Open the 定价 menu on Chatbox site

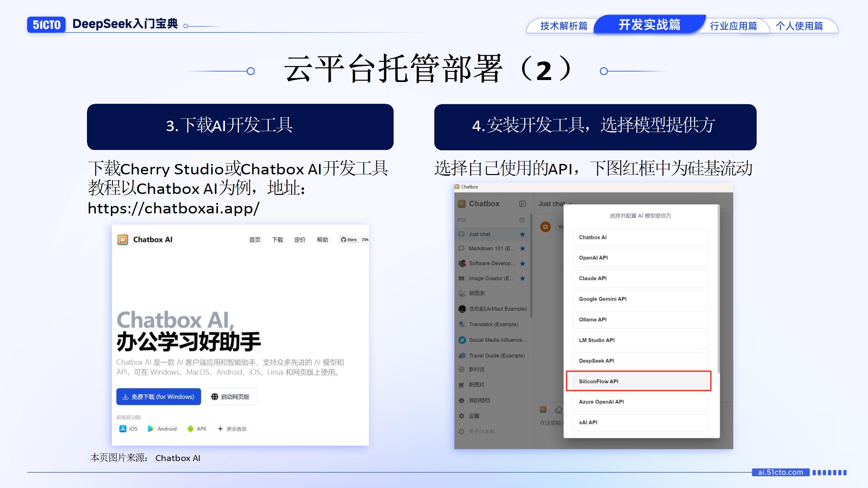pos(300,239)
